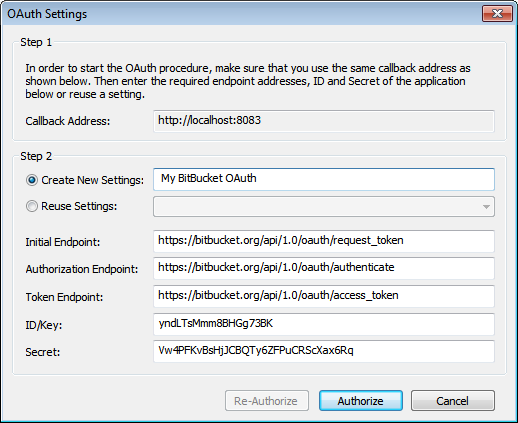Image resolution: width=518 pixels, height=423 pixels.
Task: Focus the Token Endpoint access_token field
Action: point(324,296)
